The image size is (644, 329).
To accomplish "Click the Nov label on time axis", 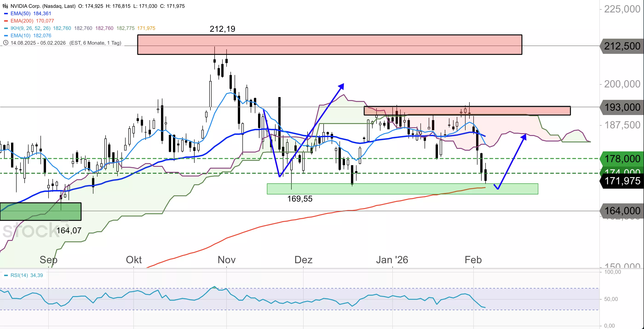I will pos(227,260).
